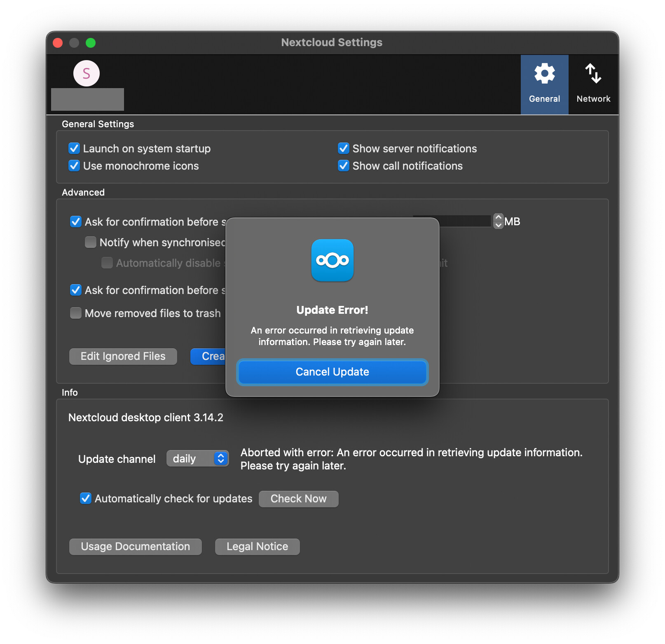Open the Update channel daily dropdown
The image size is (665, 644).
point(198,459)
